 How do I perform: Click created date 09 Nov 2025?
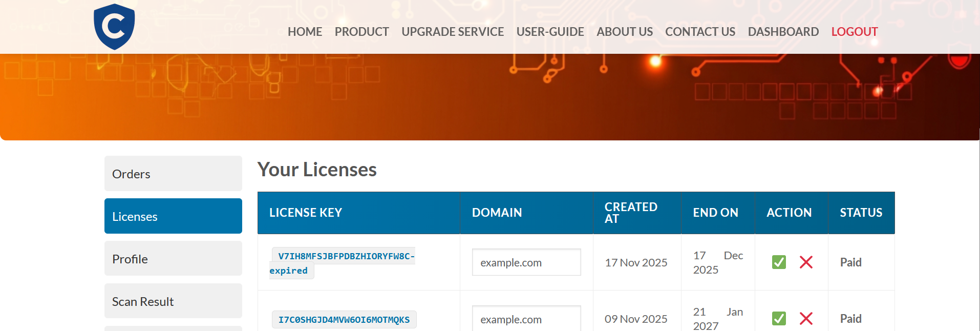tap(636, 319)
